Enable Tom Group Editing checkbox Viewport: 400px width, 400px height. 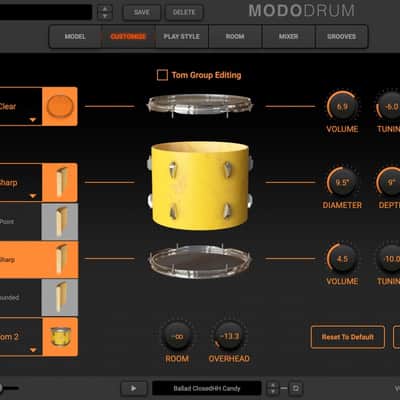pos(162,75)
